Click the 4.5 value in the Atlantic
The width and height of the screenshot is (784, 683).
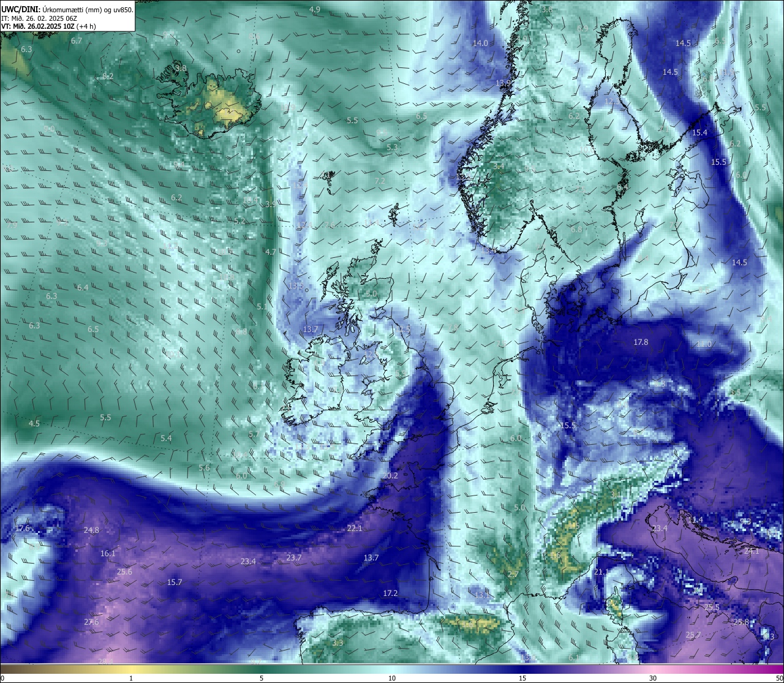34,423
